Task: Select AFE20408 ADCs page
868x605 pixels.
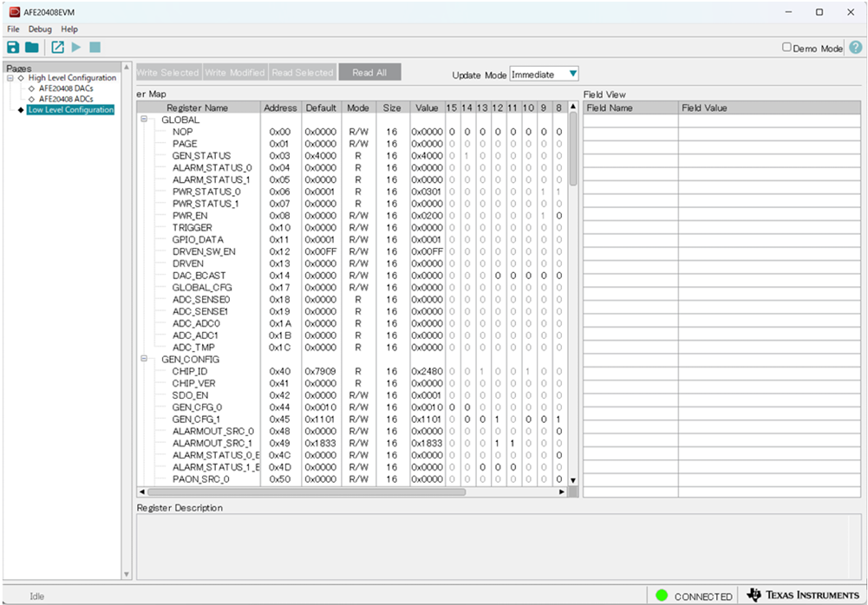Action: coord(66,99)
